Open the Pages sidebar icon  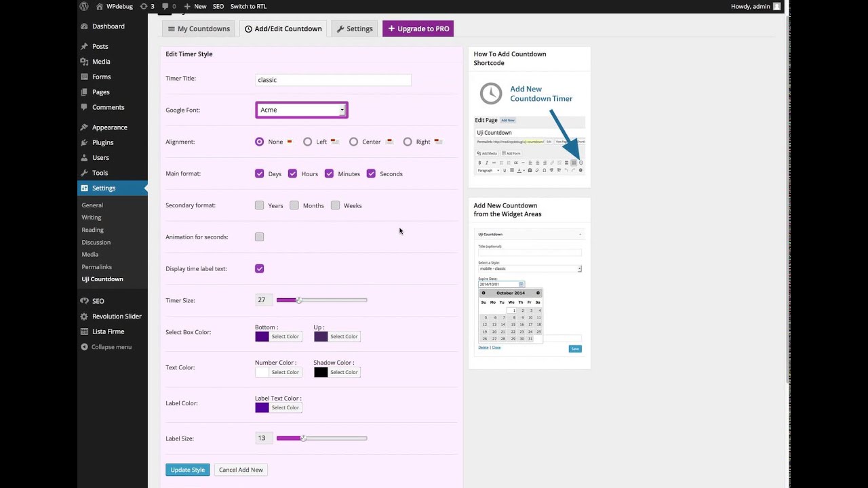tap(84, 92)
